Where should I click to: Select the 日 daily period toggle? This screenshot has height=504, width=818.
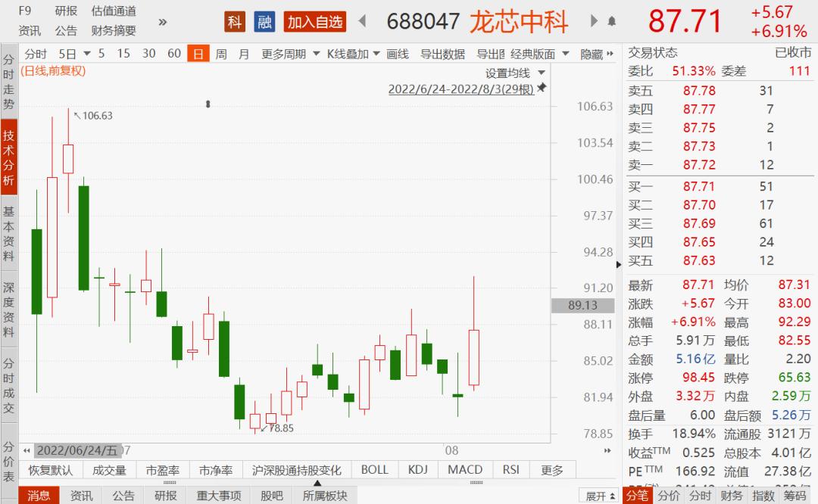(x=198, y=54)
